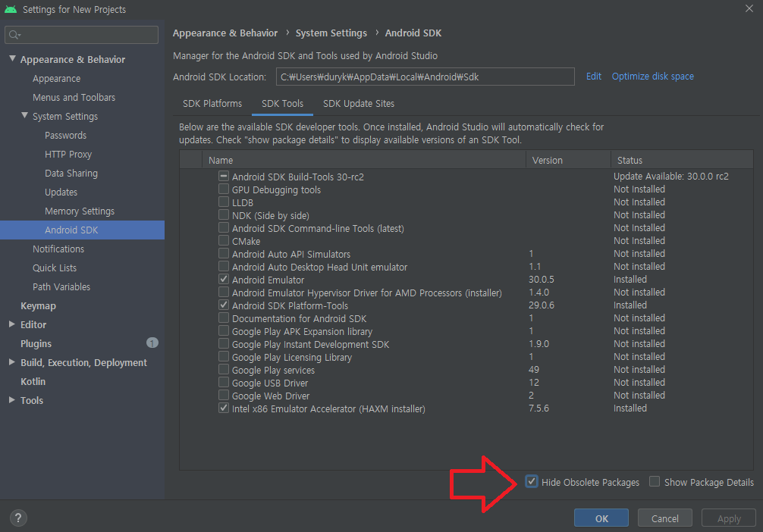The image size is (763, 532).
Task: Click the System Settings breadcrumb
Action: (331, 33)
